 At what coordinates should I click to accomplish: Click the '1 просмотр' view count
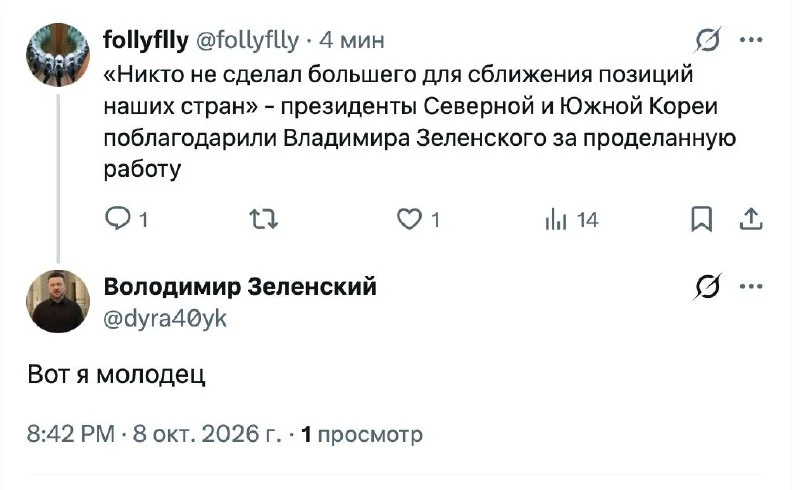coord(362,435)
